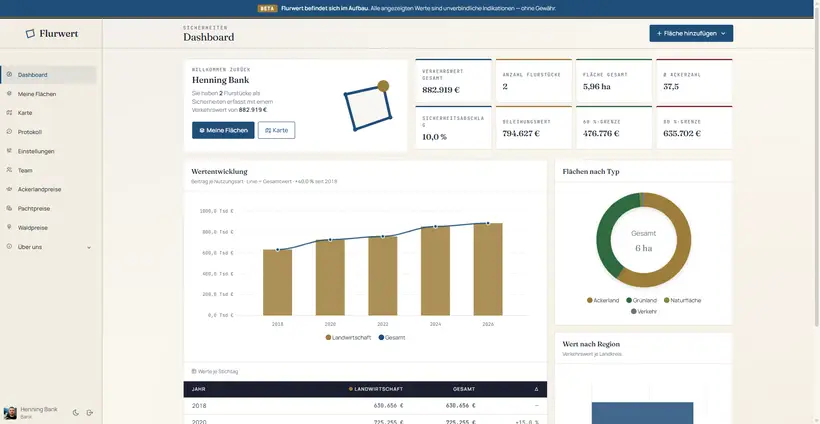Click the Waldpreise pin icon

[x=9, y=227]
